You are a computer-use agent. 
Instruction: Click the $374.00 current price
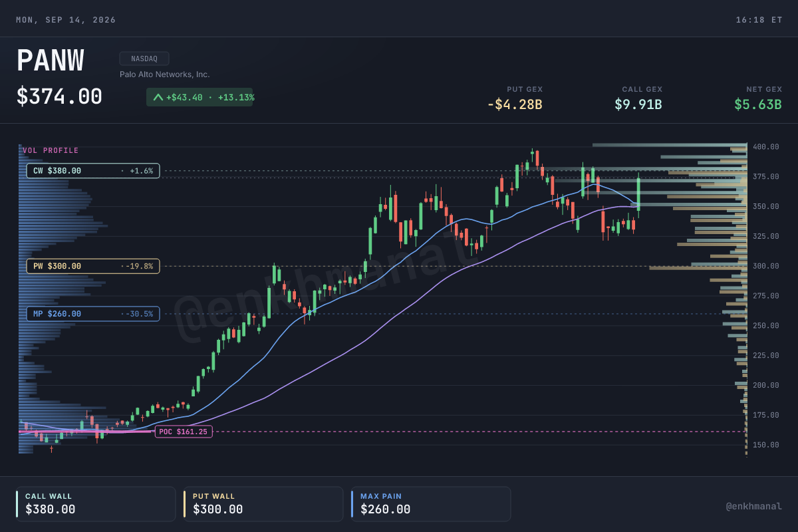click(x=59, y=96)
